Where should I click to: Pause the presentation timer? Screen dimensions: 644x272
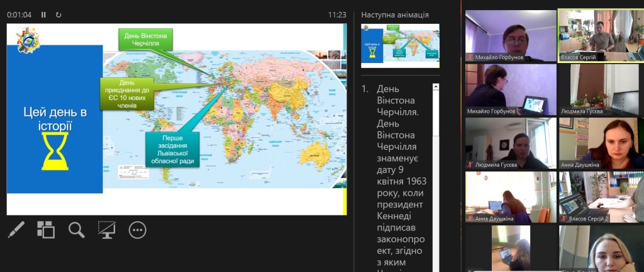43,14
